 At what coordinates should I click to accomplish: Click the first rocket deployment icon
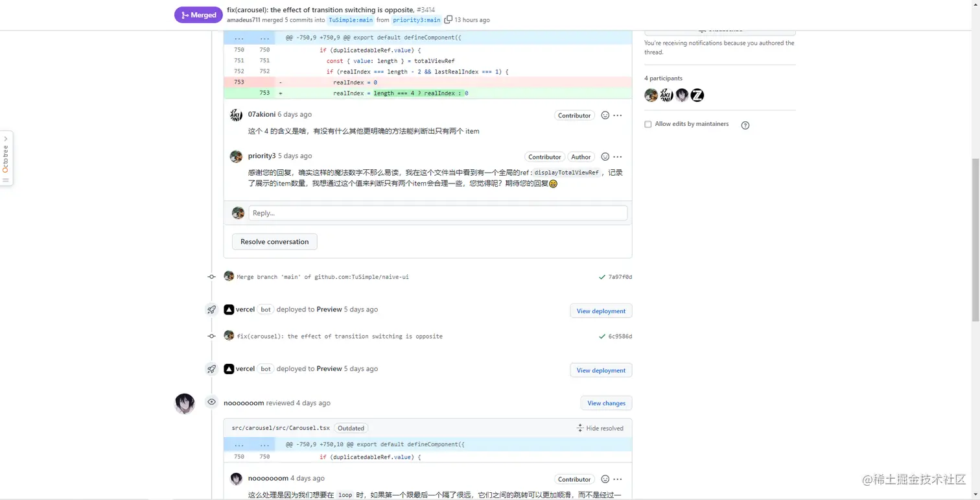[x=211, y=309]
